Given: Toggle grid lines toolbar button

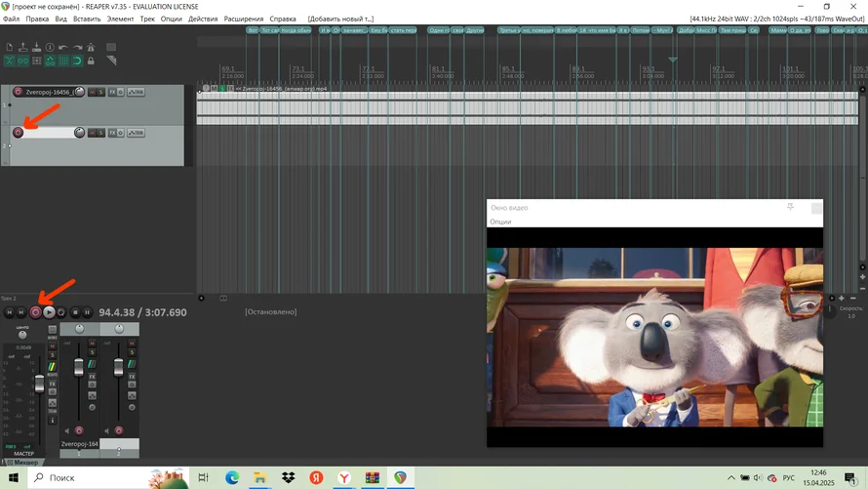Looking at the screenshot, I should click(63, 61).
